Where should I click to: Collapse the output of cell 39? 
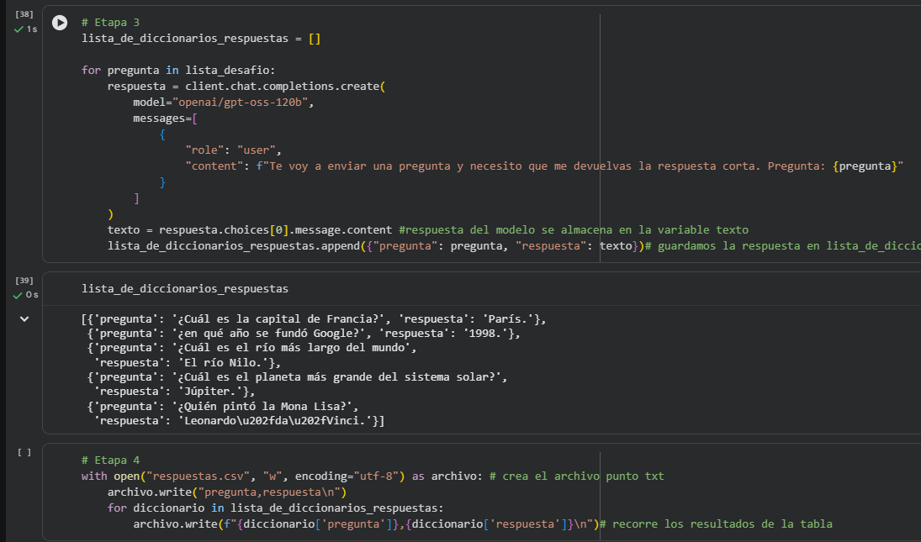24,319
